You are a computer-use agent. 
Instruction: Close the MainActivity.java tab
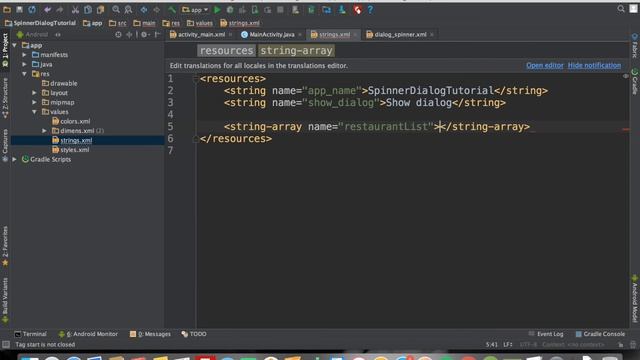[x=300, y=35]
